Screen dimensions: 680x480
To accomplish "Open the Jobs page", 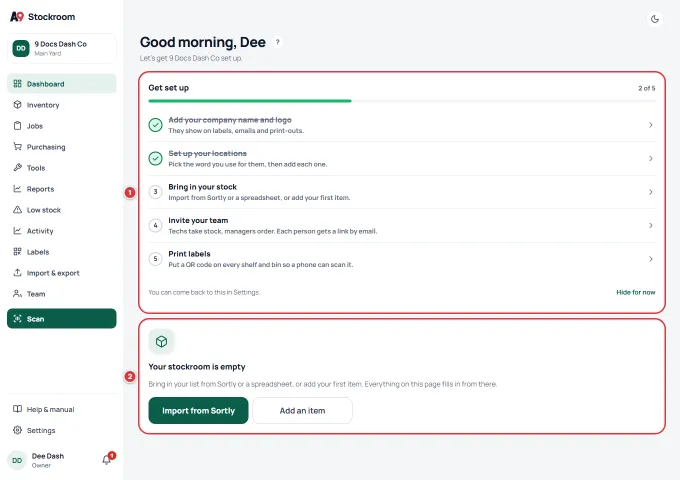I will tap(62, 126).
